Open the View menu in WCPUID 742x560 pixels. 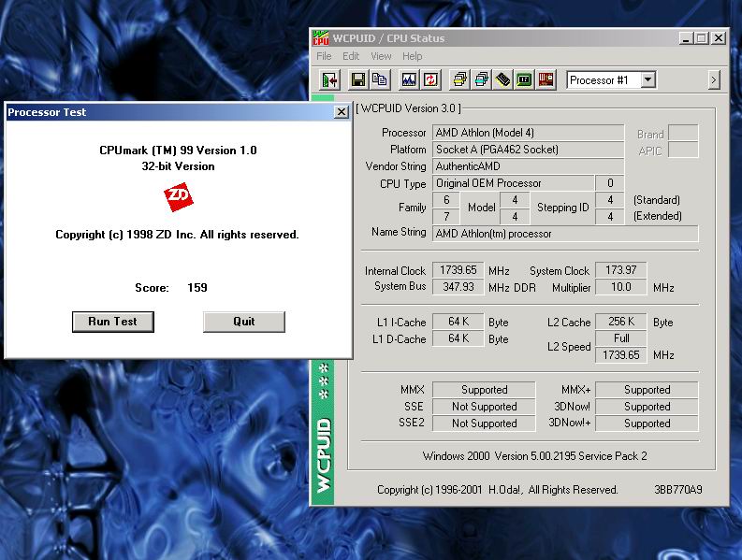tap(381, 56)
